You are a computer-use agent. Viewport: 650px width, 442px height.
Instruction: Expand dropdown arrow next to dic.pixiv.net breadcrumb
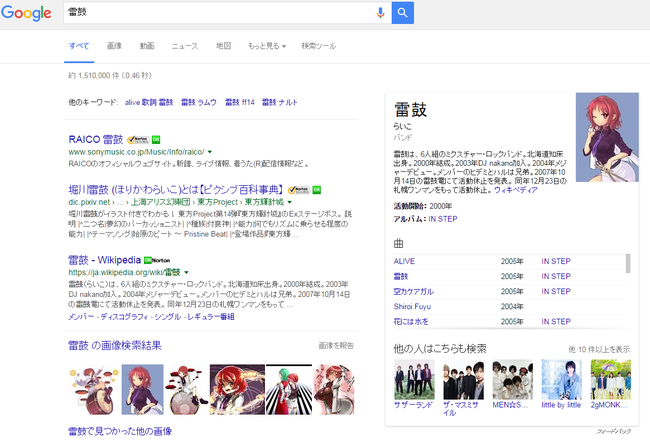point(289,202)
